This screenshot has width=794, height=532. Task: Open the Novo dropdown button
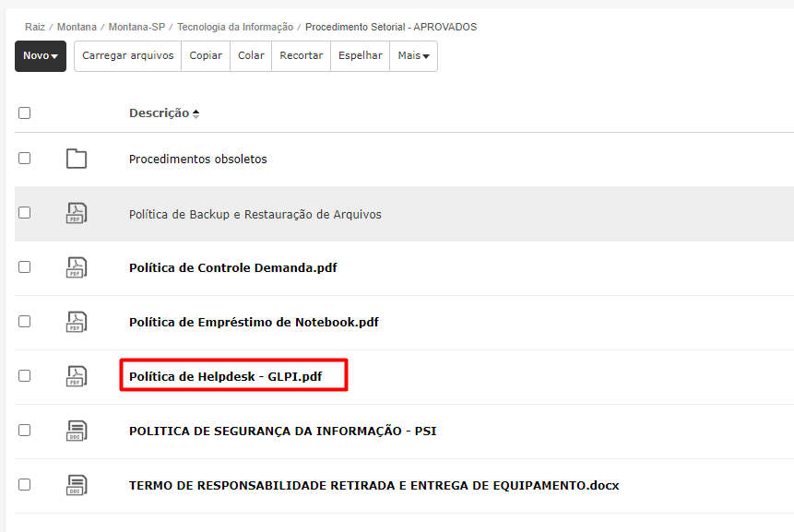41,56
